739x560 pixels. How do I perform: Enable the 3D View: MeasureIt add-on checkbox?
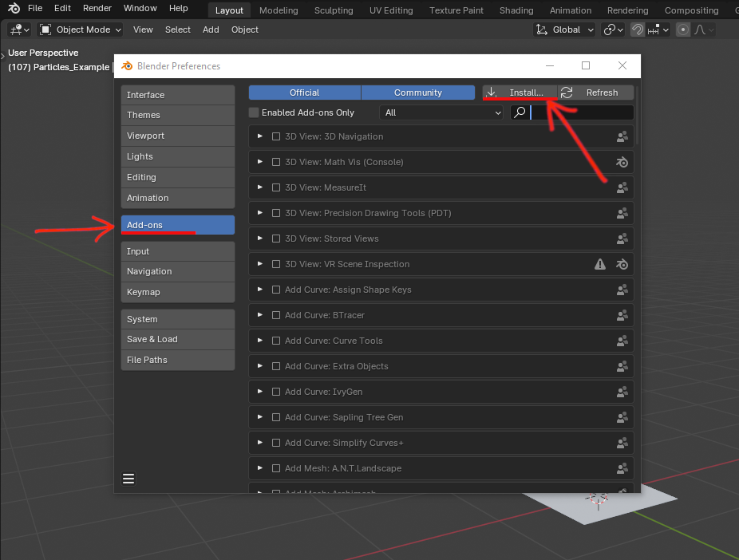pos(276,187)
